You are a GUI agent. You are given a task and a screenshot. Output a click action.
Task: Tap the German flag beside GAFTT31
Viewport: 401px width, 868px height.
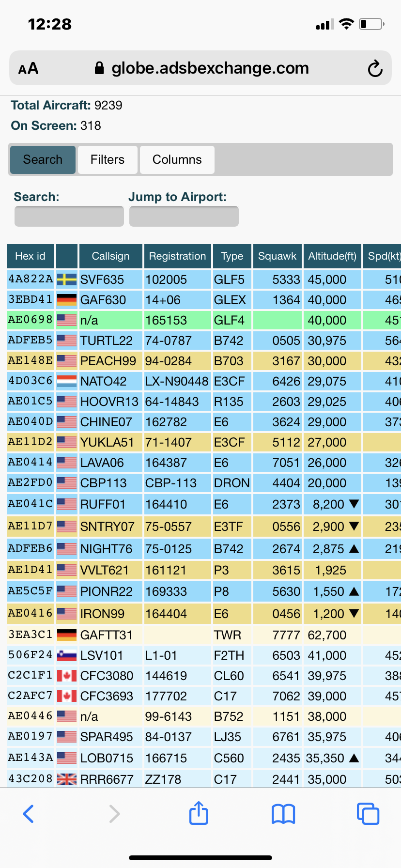67,634
